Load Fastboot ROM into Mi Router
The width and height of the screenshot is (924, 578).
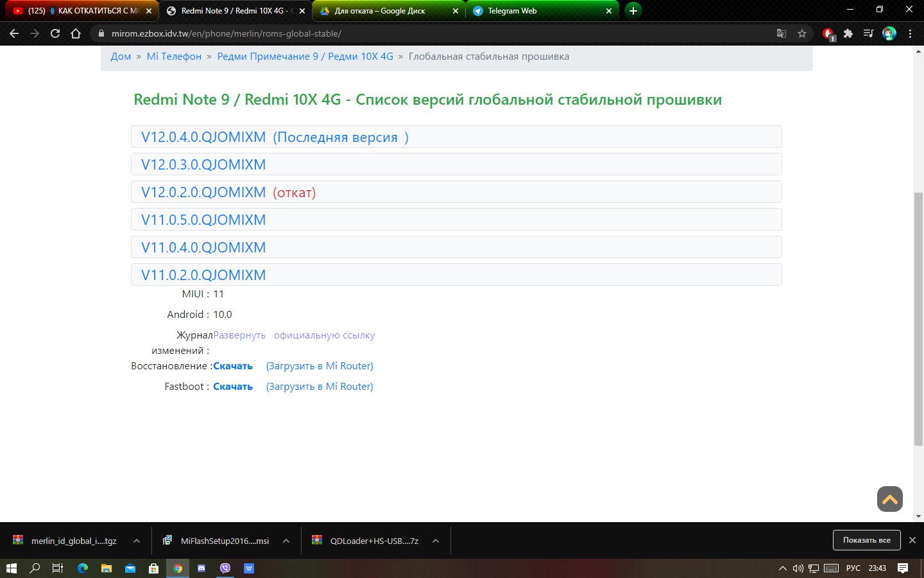pyautogui.click(x=320, y=387)
